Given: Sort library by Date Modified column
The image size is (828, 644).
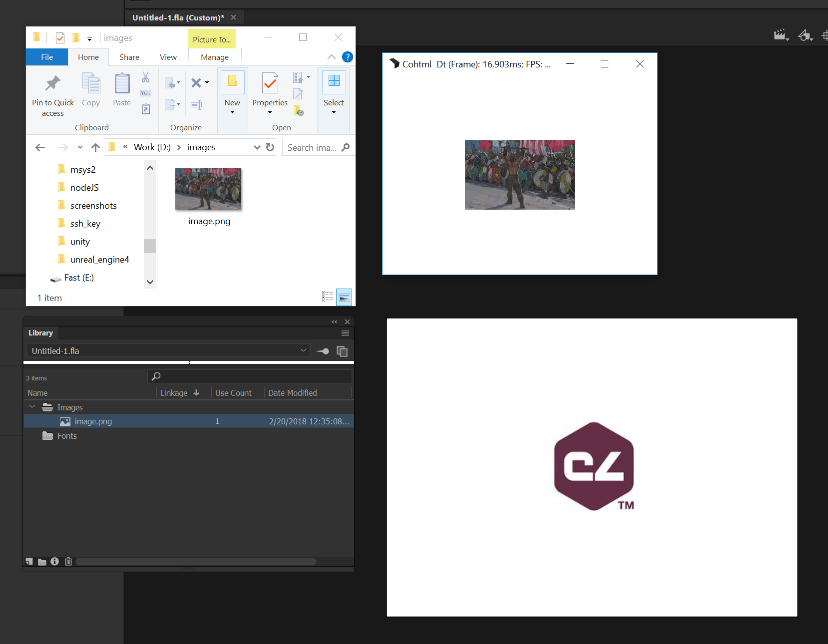Looking at the screenshot, I should coord(293,393).
